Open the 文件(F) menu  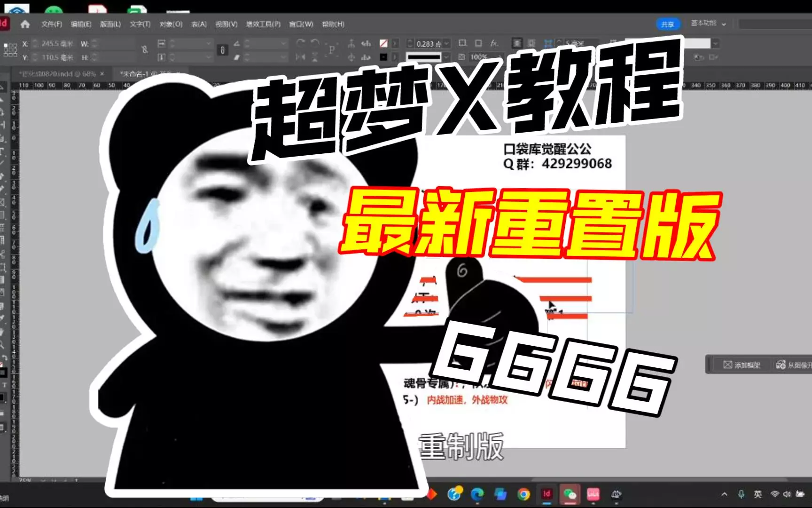pyautogui.click(x=52, y=24)
